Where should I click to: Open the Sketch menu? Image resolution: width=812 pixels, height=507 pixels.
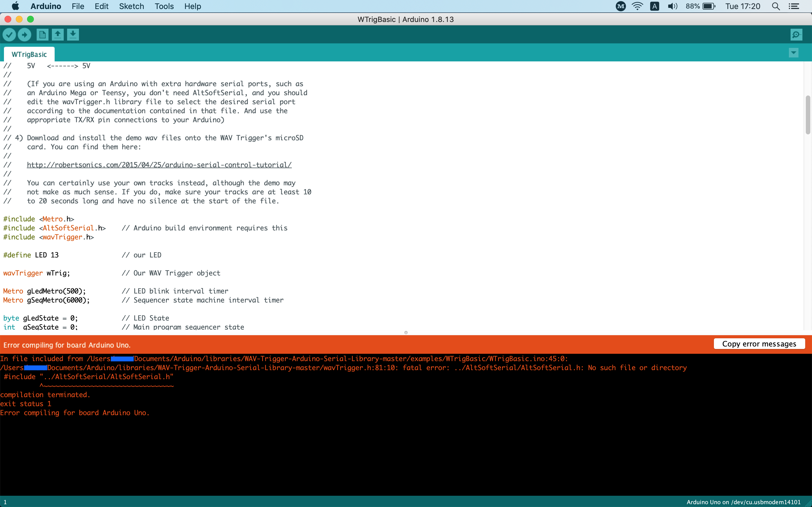click(132, 6)
